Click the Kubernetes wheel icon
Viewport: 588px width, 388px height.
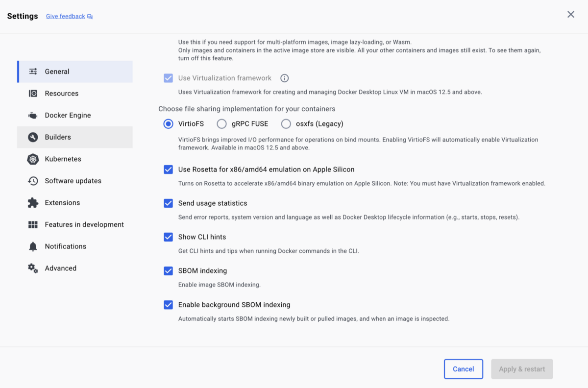[33, 159]
